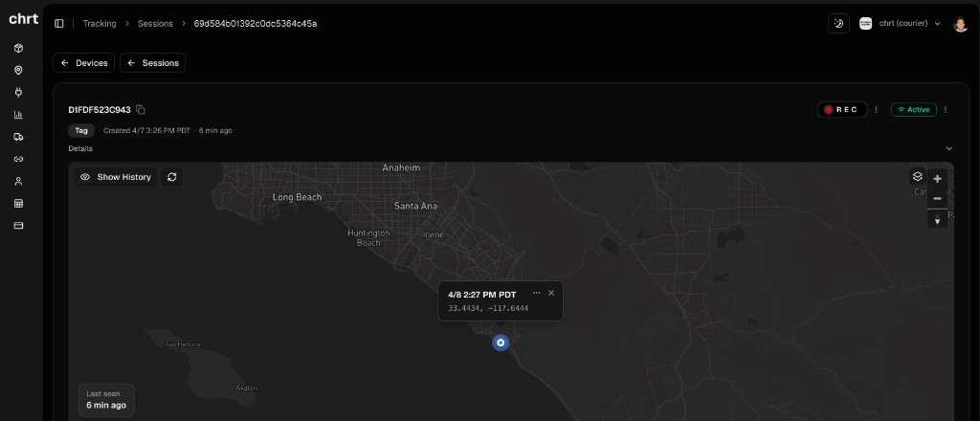980x421 pixels.
Task: Open the map layers icon
Action: (918, 177)
